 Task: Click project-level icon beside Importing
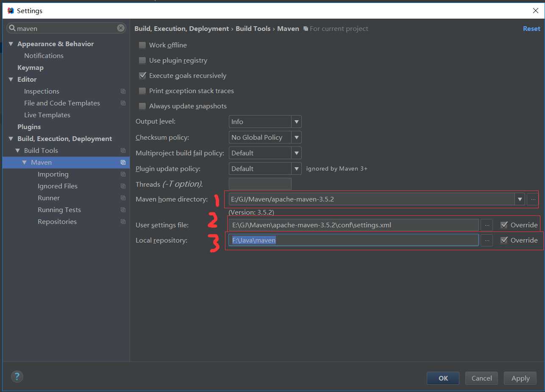pos(123,174)
